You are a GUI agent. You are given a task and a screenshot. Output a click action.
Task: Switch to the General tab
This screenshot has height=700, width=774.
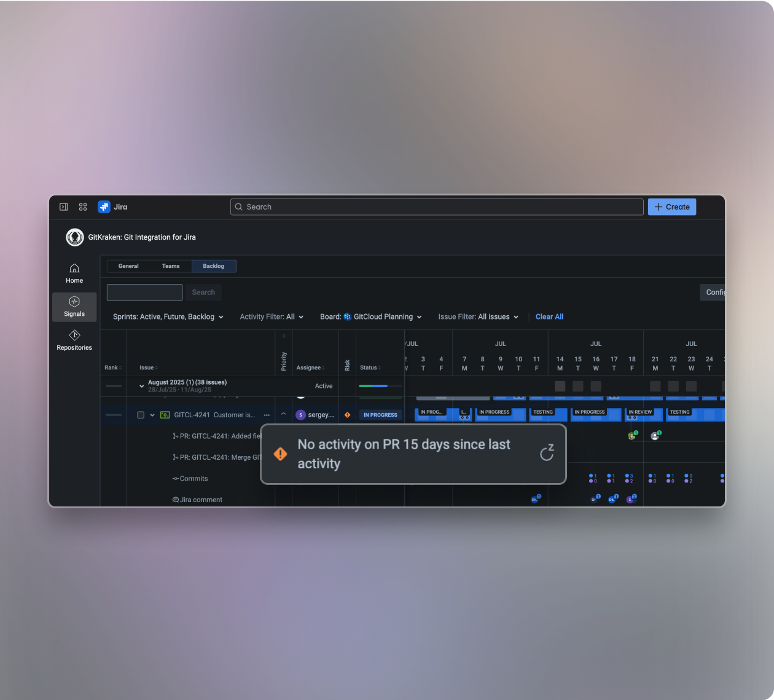[x=128, y=266]
